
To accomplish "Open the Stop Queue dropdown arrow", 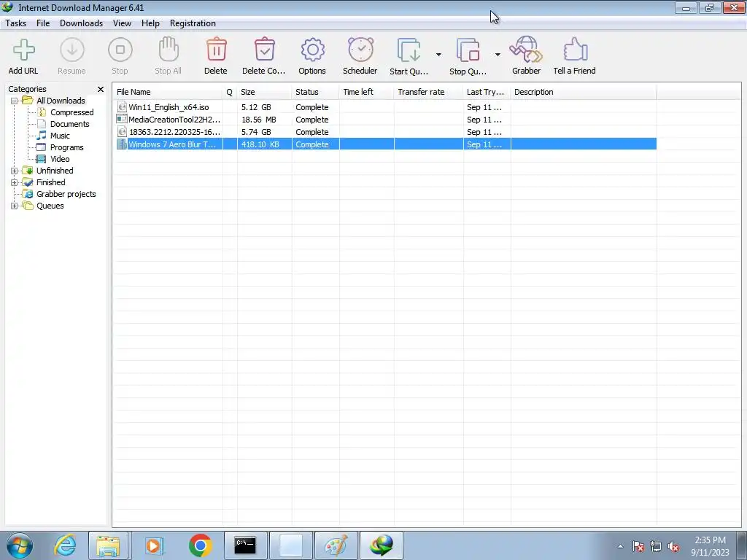I will [498, 55].
